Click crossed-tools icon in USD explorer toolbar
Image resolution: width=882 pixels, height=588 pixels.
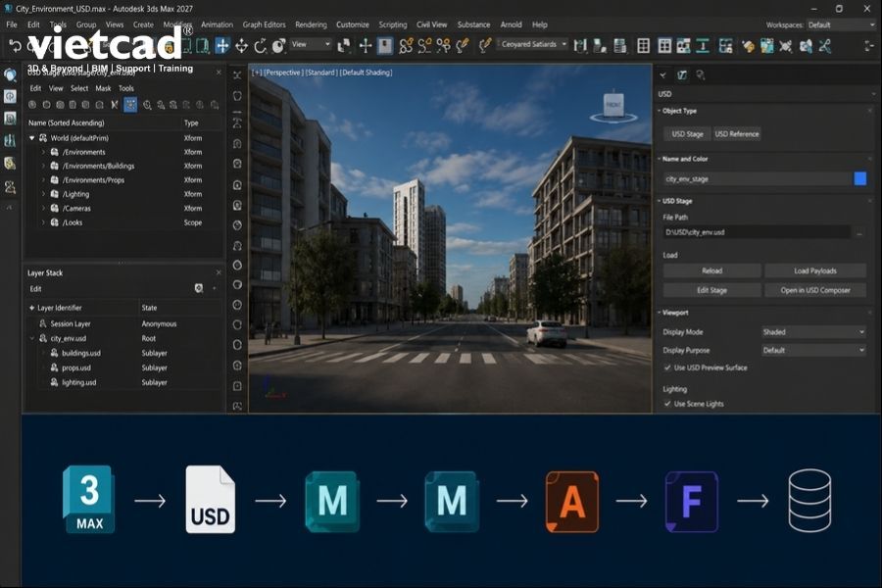115,105
